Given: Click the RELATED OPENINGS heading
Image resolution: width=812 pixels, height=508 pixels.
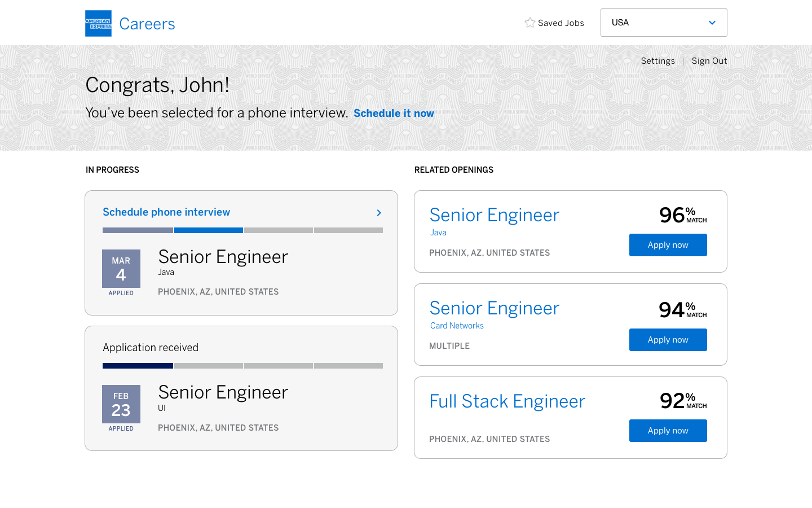Looking at the screenshot, I should (x=454, y=170).
